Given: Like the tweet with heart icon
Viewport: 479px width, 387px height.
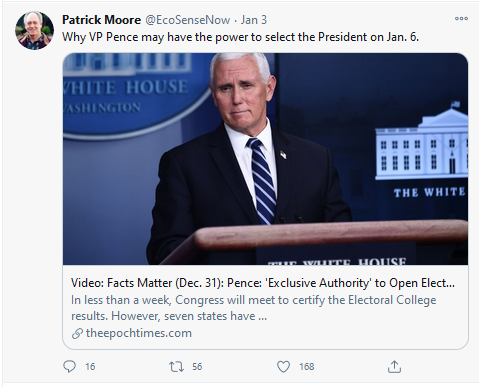Looking at the screenshot, I should click(283, 367).
